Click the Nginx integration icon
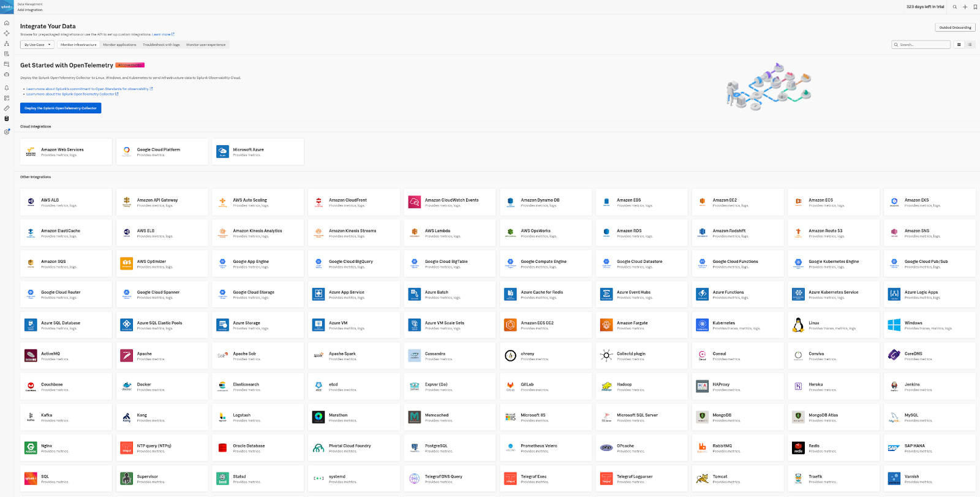This screenshot has width=980, height=497. coord(31,448)
